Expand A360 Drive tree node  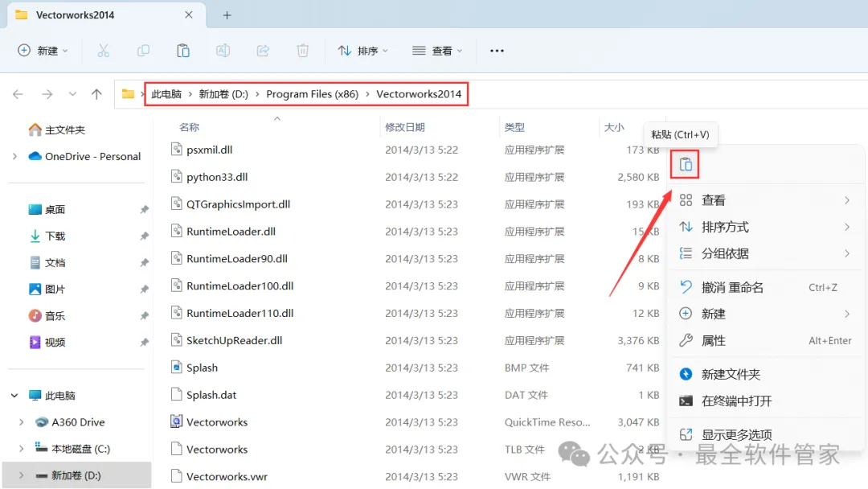coord(22,422)
